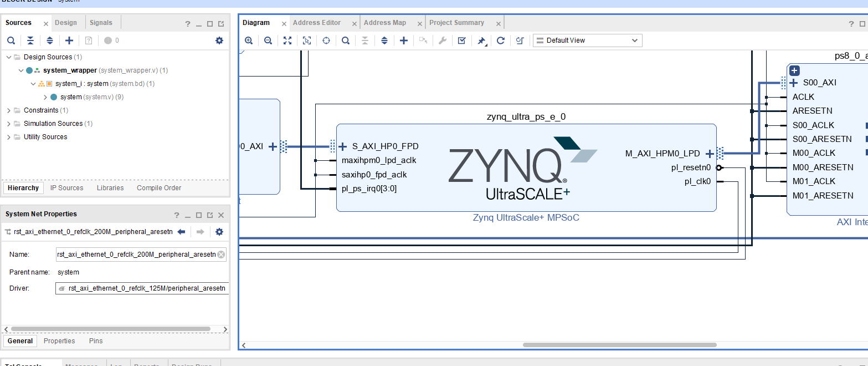Zoom out of the block diagram

click(x=268, y=40)
